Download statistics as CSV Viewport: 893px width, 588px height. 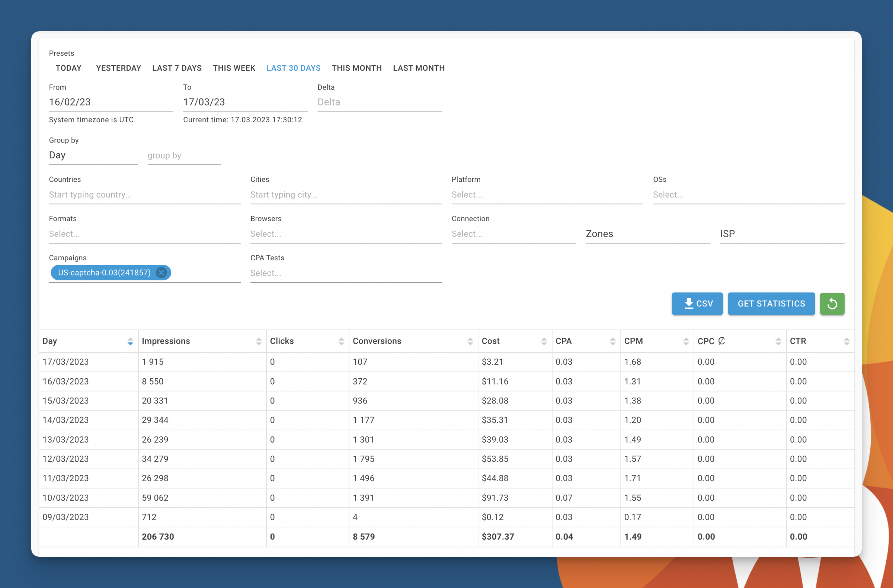(x=697, y=303)
